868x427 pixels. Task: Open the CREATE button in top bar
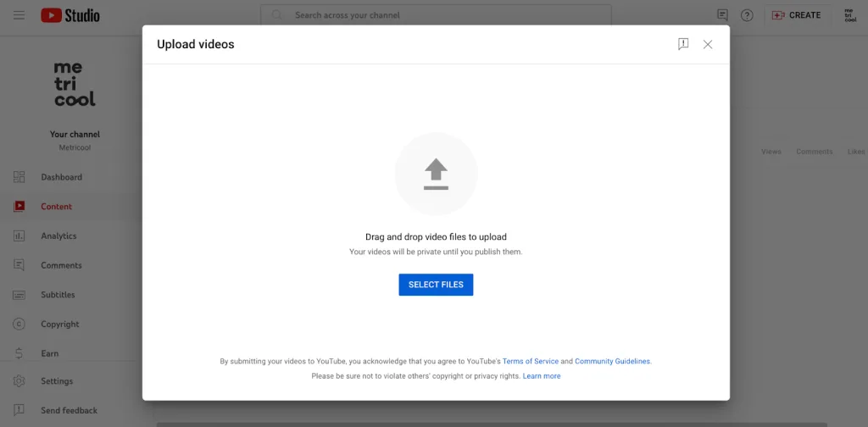coord(796,15)
